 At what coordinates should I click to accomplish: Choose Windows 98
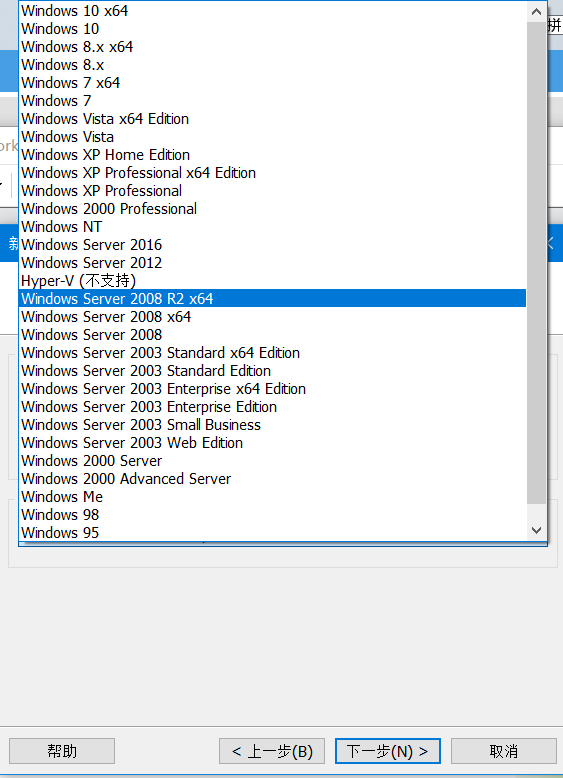(272, 515)
